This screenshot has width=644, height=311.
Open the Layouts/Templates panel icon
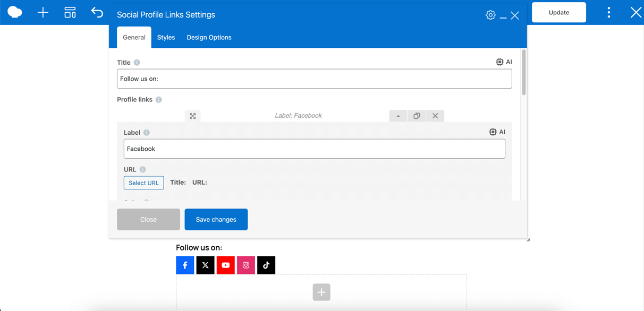tap(70, 12)
